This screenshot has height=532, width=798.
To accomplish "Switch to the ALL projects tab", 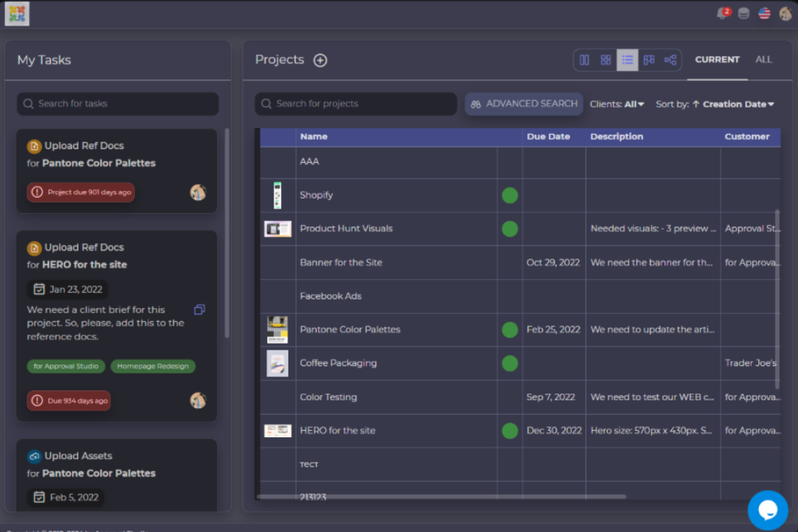I will (763, 60).
